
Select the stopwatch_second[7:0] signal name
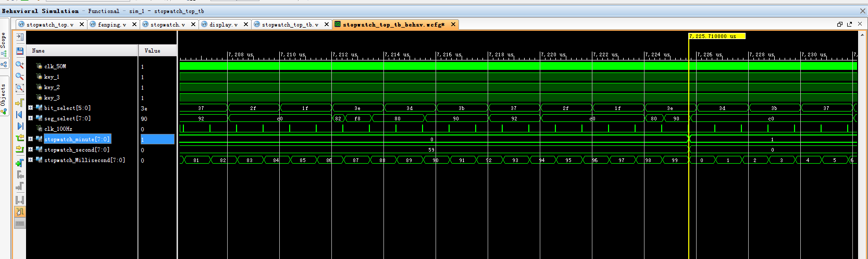pyautogui.click(x=77, y=150)
